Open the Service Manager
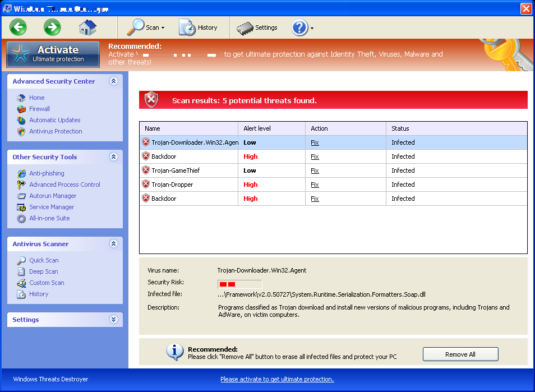The image size is (535, 392). pos(50,206)
